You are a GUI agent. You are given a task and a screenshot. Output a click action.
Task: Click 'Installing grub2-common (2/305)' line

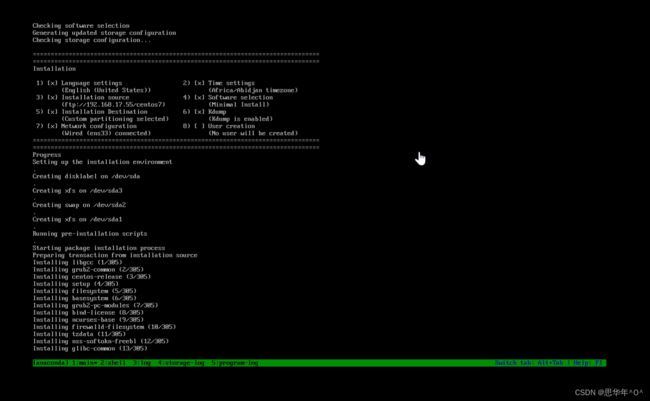tap(88, 270)
